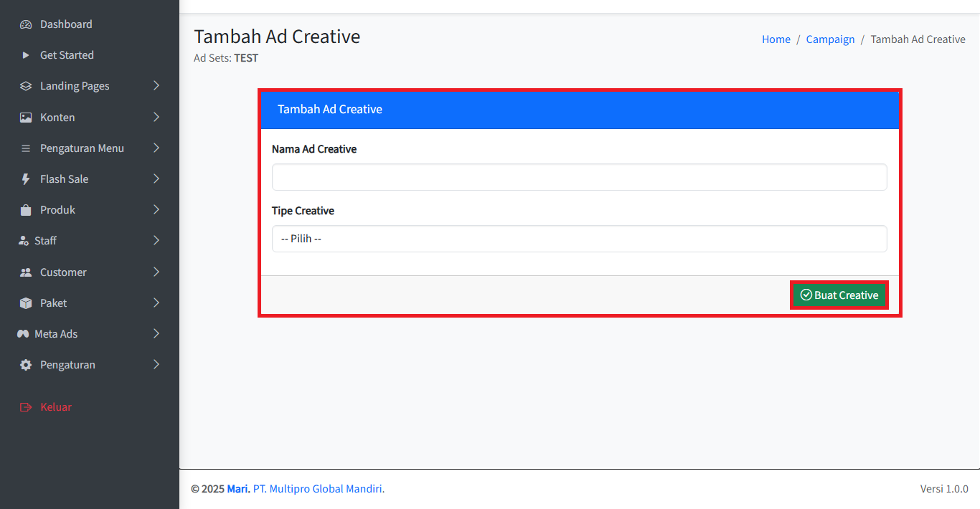Click the Paket box icon

click(x=26, y=303)
